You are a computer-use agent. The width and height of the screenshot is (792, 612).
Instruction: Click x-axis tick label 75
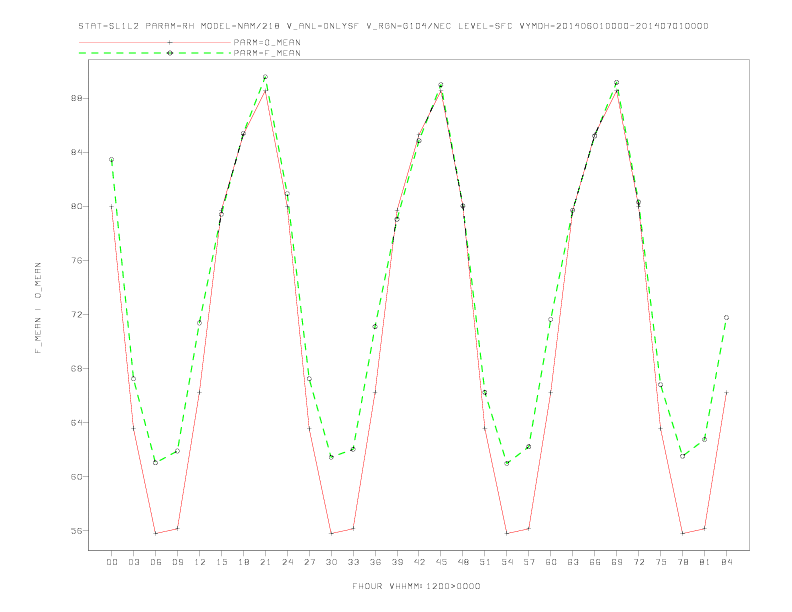click(x=661, y=562)
